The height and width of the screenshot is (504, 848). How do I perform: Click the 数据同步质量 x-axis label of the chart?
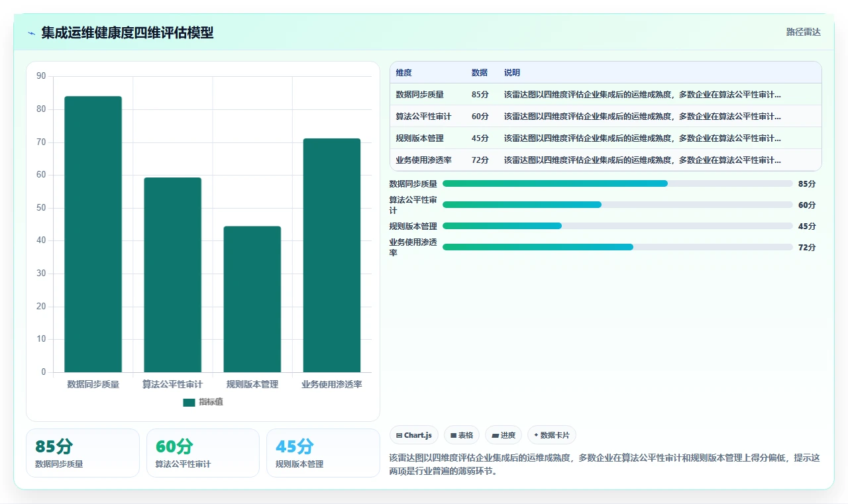(93, 384)
